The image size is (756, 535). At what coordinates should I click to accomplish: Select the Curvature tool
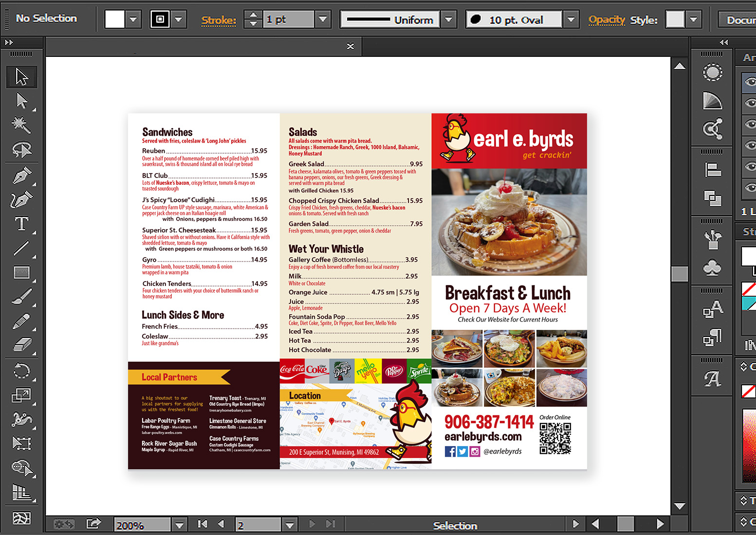pyautogui.click(x=22, y=199)
